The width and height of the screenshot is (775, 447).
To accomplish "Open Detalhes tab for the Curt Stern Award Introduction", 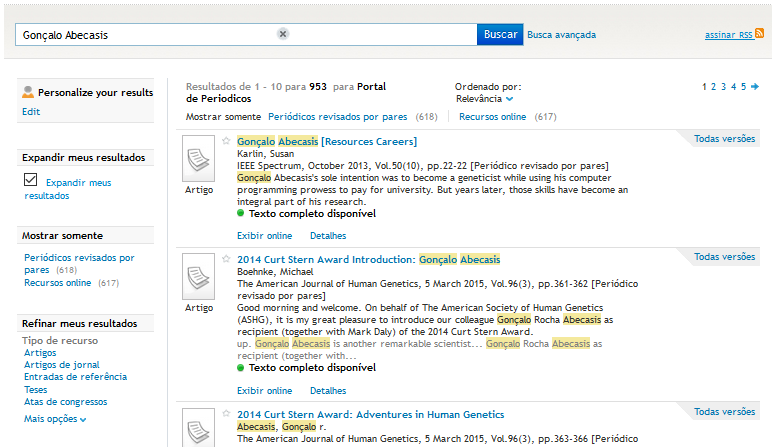I will [328, 391].
